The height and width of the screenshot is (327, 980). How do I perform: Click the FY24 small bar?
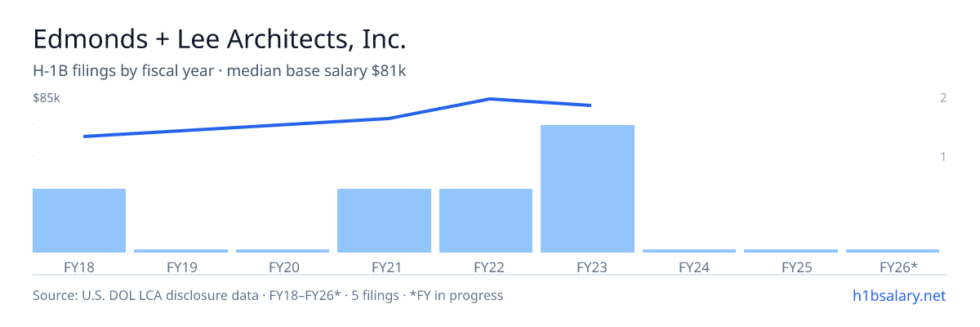[x=689, y=251]
